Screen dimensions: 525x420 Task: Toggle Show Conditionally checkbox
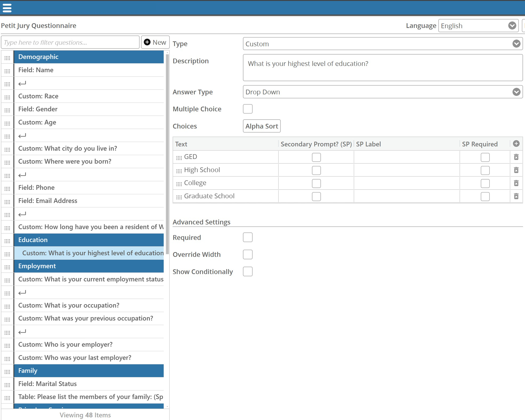click(x=248, y=271)
